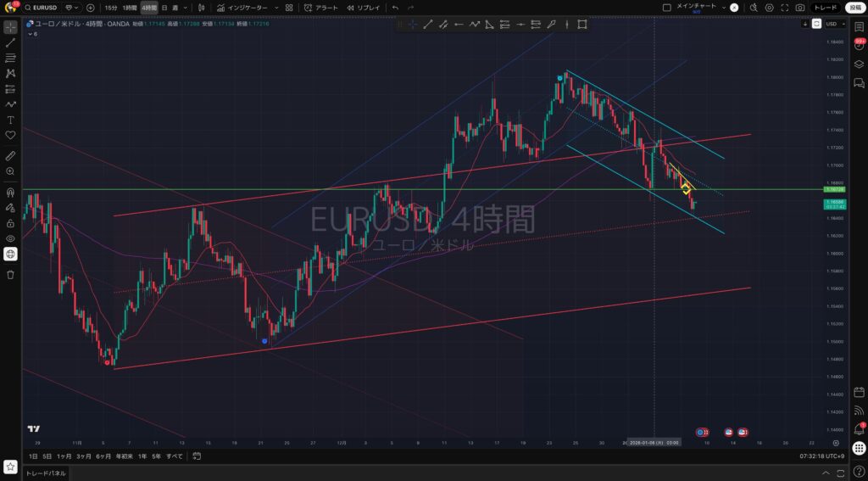This screenshot has height=481, width=868.
Task: Open the pattern tools in left sidebar
Action: pos(10,73)
